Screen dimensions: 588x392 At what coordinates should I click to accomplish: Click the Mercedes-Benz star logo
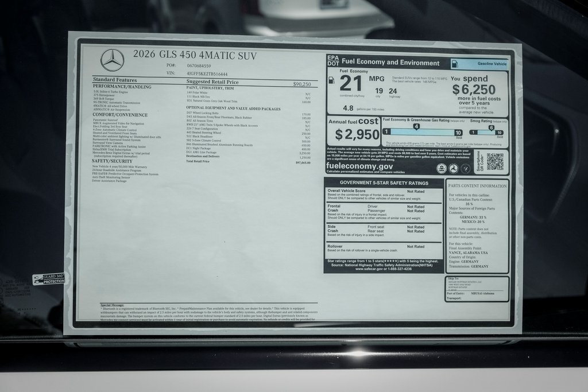[112, 60]
